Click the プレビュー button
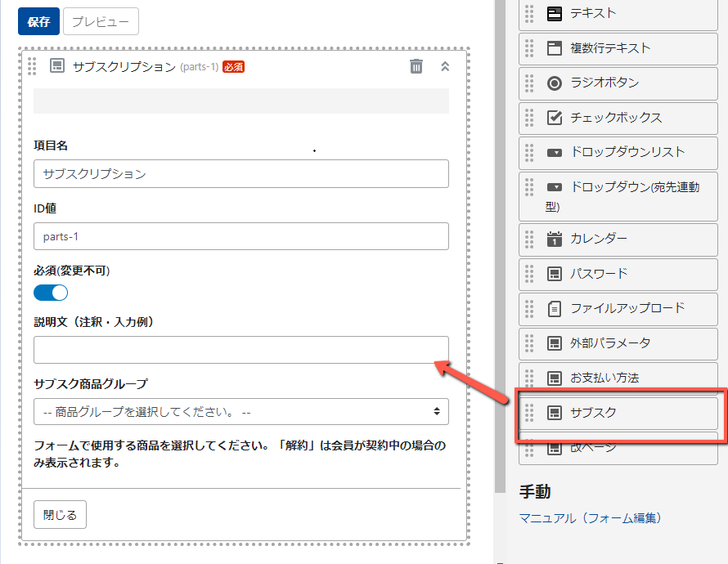728x564 pixels. (x=99, y=21)
